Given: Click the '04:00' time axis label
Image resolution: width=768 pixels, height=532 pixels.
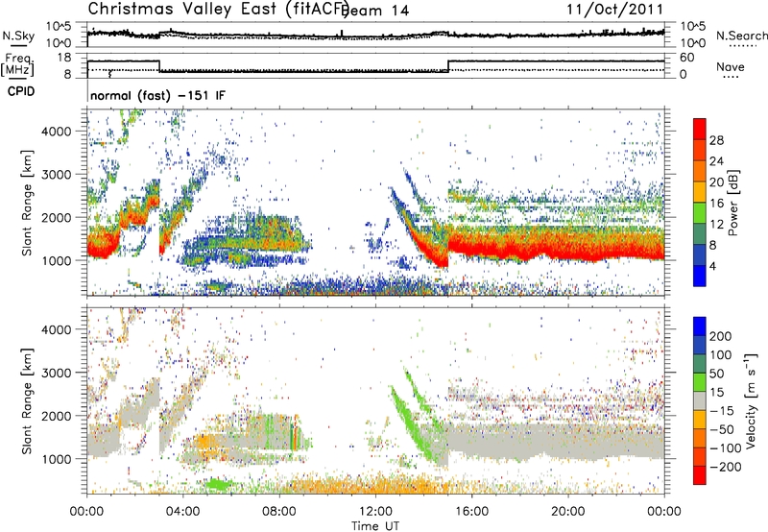Looking at the screenshot, I should point(183,512).
